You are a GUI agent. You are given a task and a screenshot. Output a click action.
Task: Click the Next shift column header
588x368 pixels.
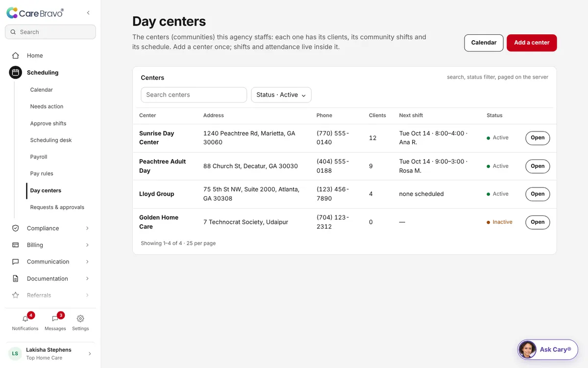pos(411,115)
